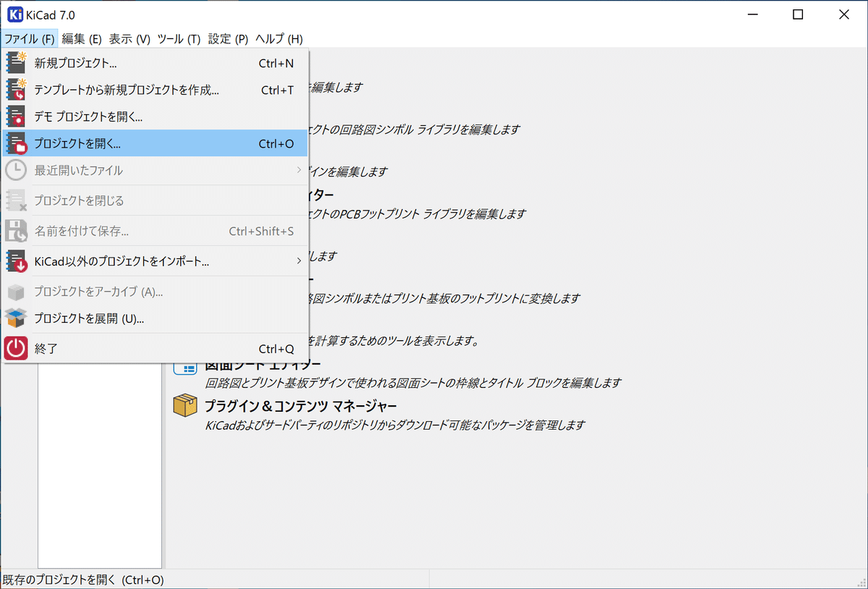Click the description starting KiCadおよびサードパーティ
The width and height of the screenshot is (868, 589).
[x=394, y=425]
